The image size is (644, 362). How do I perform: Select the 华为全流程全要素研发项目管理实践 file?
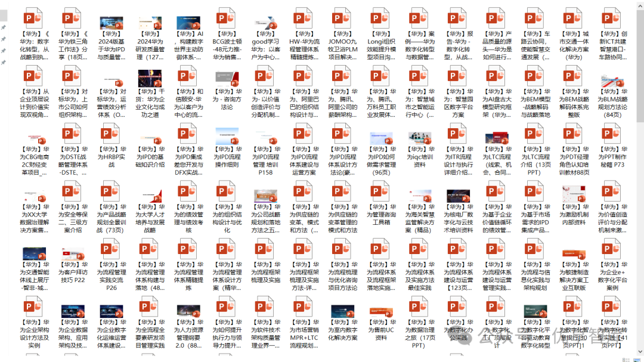150,307
